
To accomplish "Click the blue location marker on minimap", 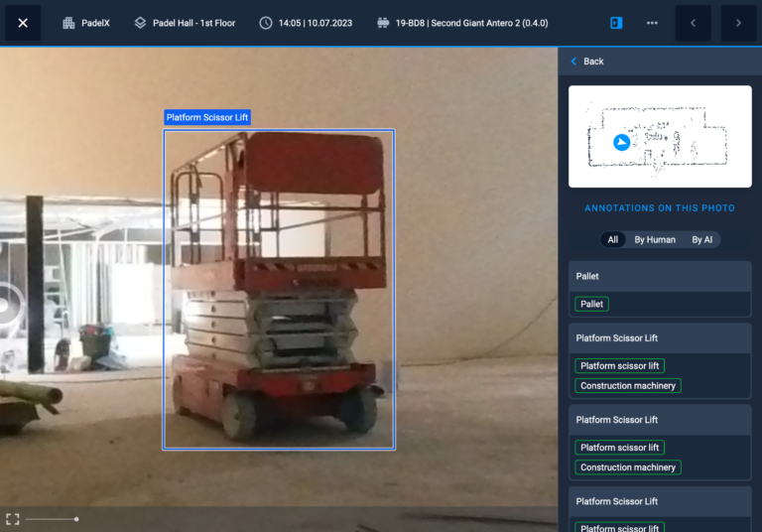I will pos(621,142).
